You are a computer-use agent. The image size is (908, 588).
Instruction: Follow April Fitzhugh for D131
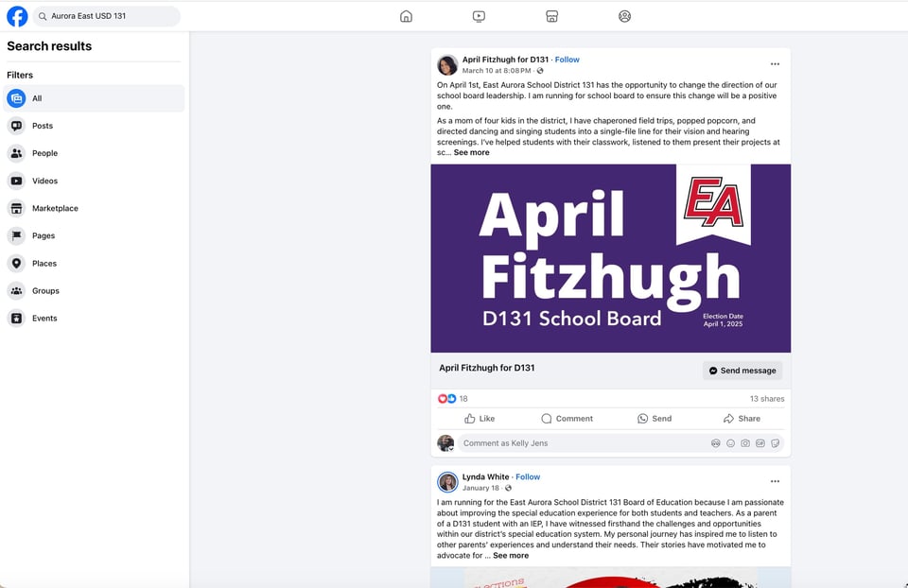click(567, 60)
